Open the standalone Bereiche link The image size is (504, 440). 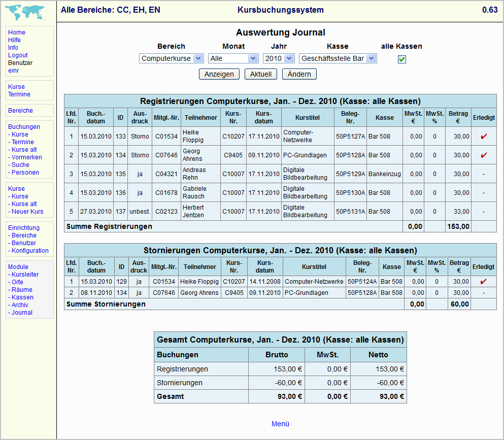(x=21, y=111)
